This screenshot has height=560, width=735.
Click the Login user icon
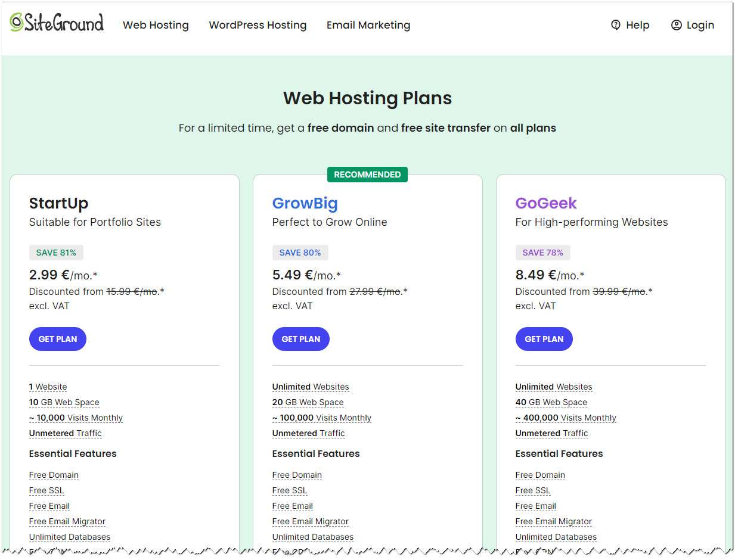tap(676, 25)
